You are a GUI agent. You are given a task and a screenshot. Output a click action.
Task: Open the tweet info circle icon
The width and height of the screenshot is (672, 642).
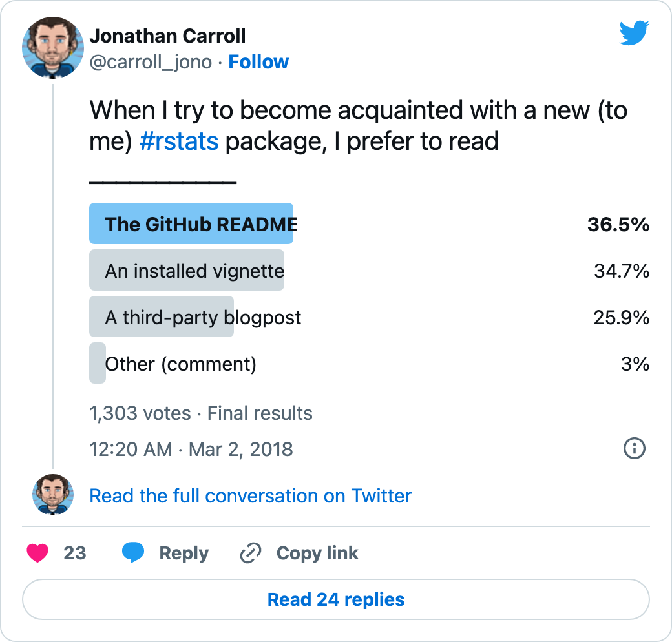pos(635,448)
